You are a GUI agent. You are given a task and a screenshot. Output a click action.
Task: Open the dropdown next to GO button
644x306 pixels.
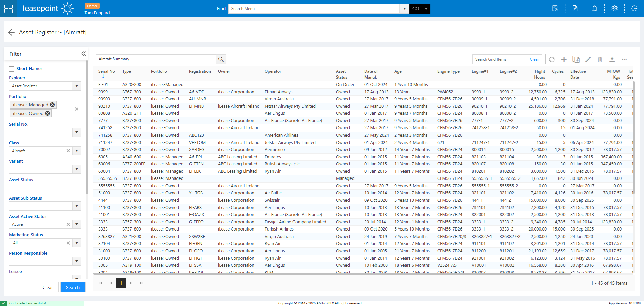426,9
